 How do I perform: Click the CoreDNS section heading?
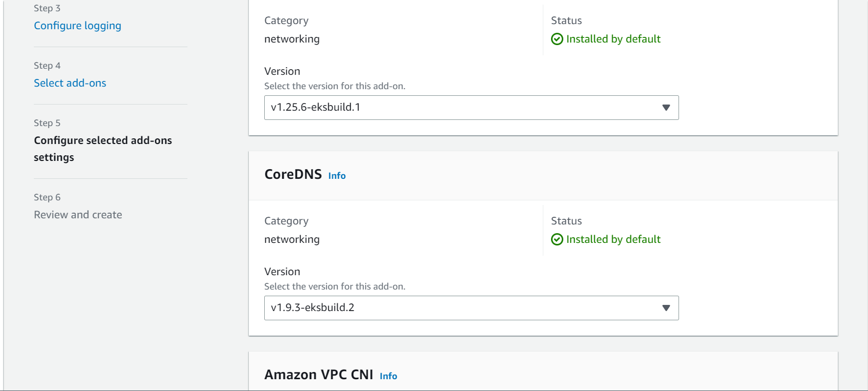pos(293,174)
